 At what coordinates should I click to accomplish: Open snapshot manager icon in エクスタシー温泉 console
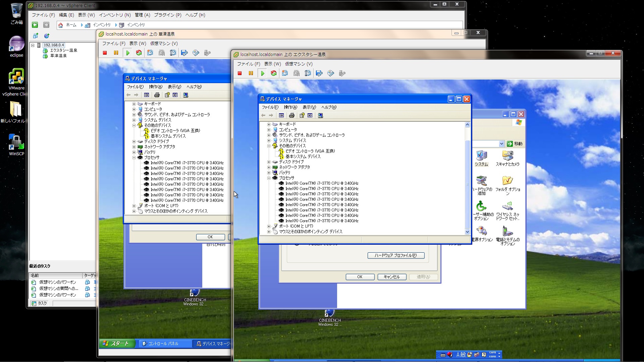pos(308,73)
